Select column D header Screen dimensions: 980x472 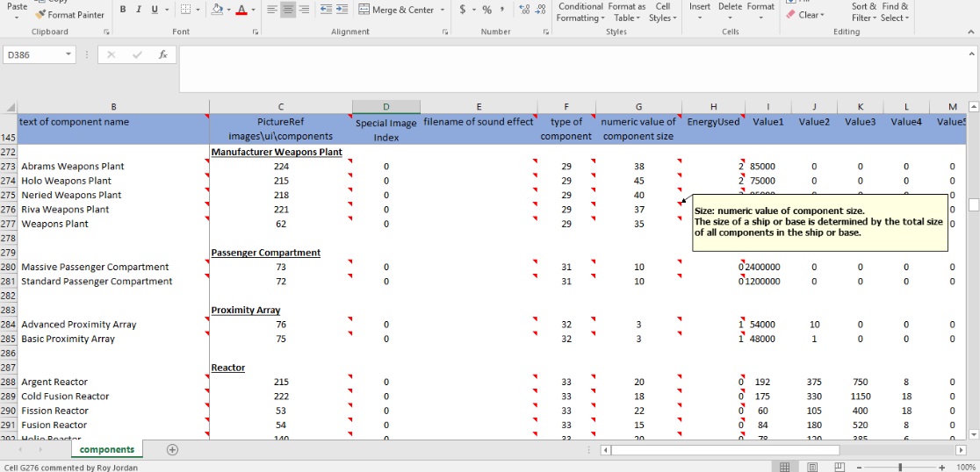pos(386,107)
